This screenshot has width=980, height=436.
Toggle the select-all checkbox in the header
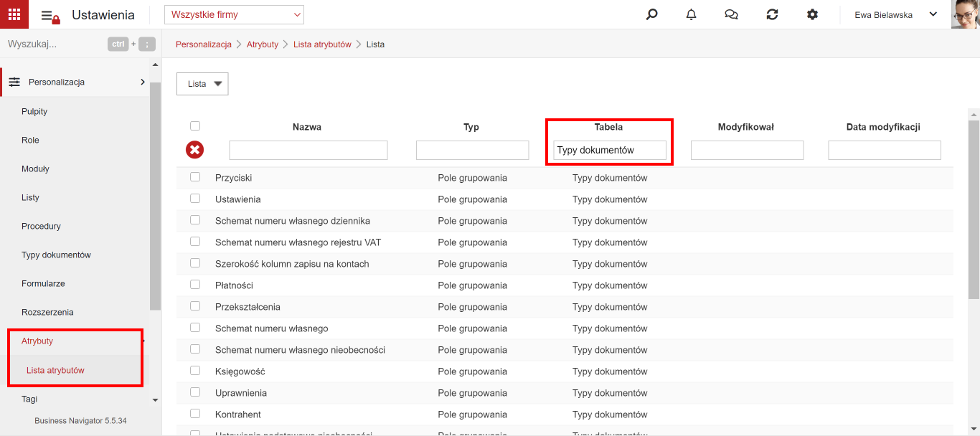[195, 126]
